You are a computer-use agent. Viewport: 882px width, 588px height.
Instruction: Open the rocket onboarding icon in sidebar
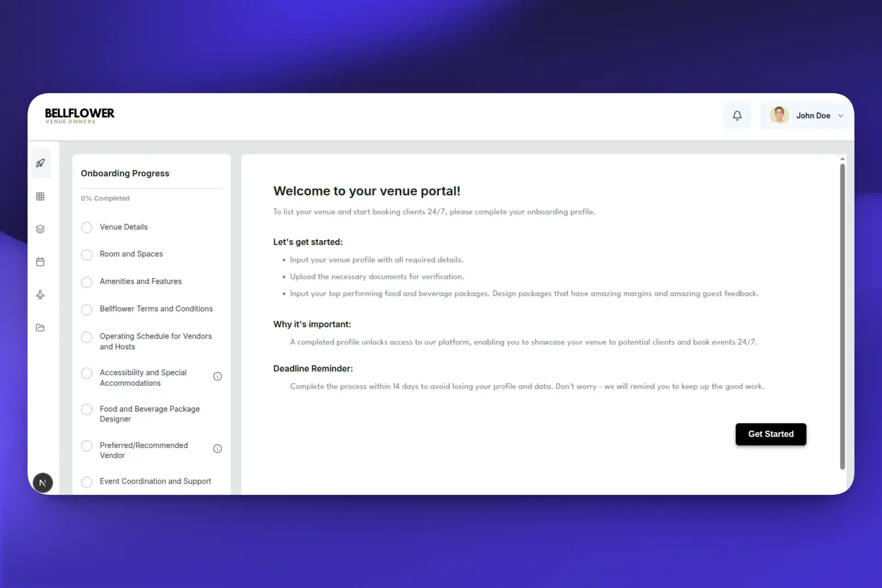[x=40, y=163]
